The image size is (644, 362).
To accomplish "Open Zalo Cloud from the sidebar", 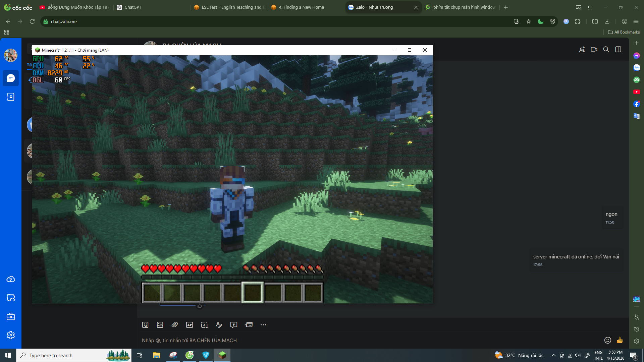I will 11,279.
